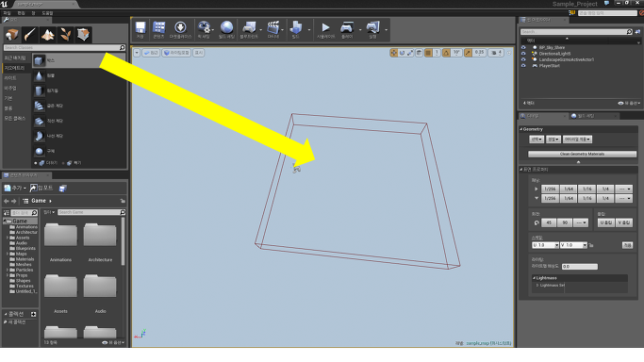Click the Simulate play arrow toolbar icon
644x362 pixels.
[325, 27]
